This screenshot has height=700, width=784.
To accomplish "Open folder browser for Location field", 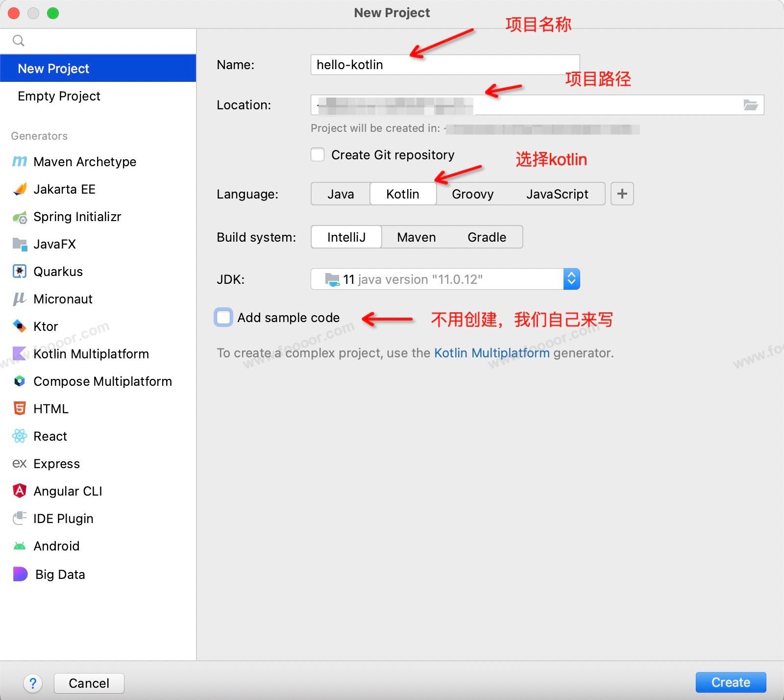I will point(750,105).
